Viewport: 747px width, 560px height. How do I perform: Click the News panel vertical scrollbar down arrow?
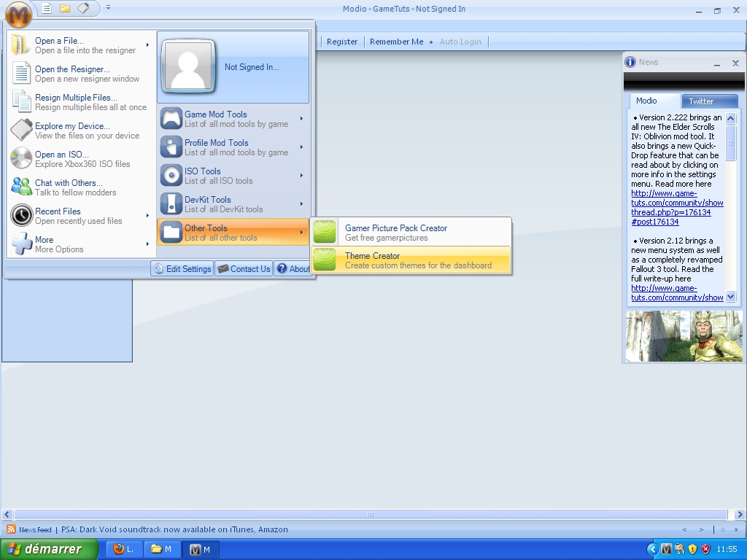731,297
